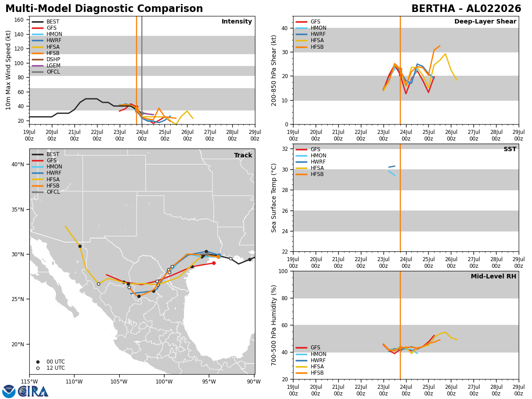The width and height of the screenshot is (532, 399).
Task: Select the Deep-Layer Shear panel title
Action: point(485,22)
